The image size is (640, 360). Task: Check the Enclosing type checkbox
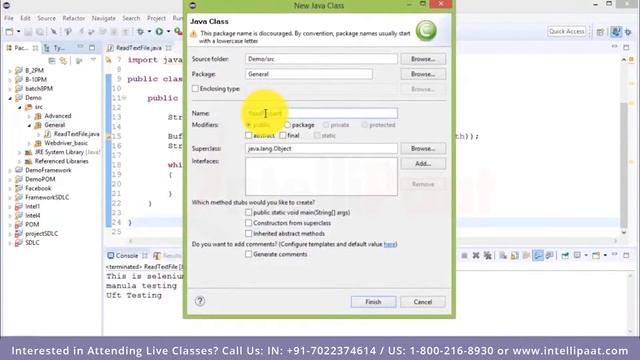[196, 89]
